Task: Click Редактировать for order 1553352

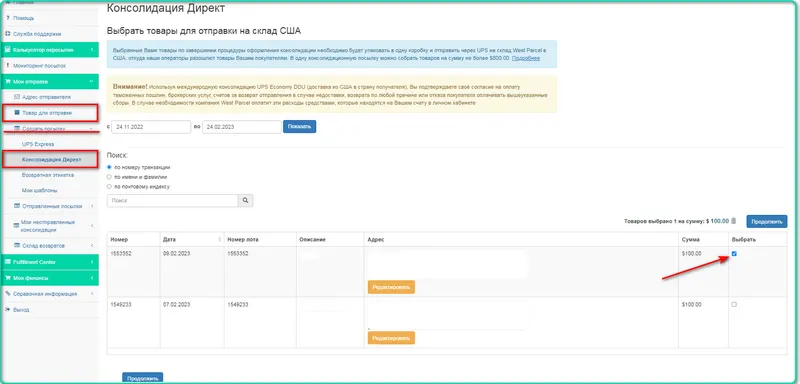Action: (391, 287)
